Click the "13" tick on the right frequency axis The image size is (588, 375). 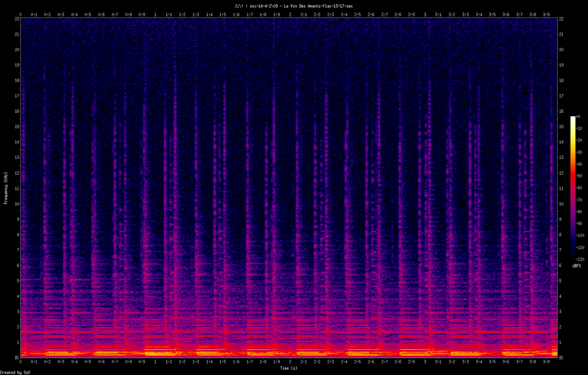(562, 157)
